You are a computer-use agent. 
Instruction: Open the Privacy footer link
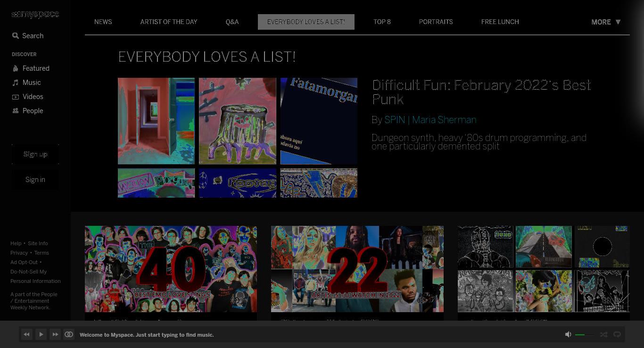[x=19, y=253]
